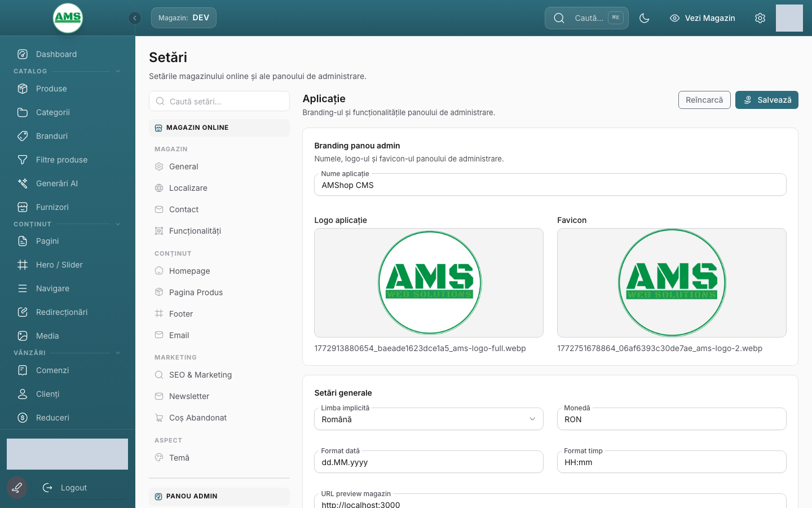Image resolution: width=812 pixels, height=508 pixels.
Task: Click the Localizare globe icon
Action: (x=159, y=188)
